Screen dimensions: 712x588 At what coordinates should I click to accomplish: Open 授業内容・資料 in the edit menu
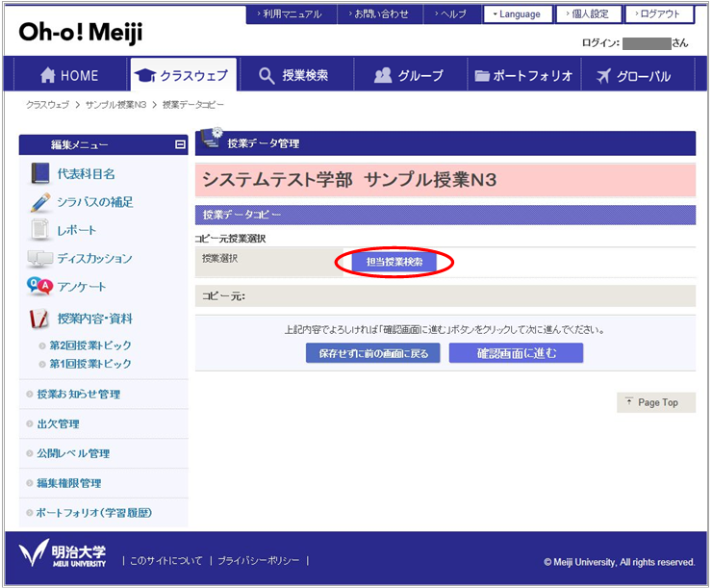click(95, 319)
